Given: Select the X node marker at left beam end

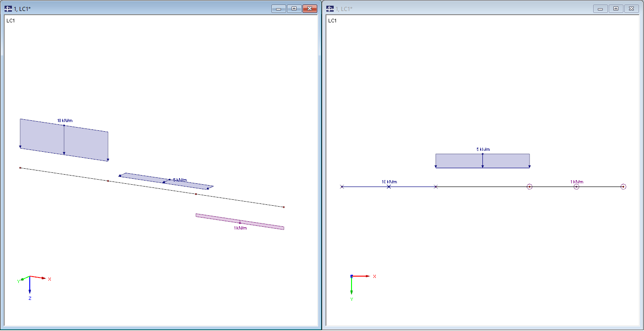Looking at the screenshot, I should [342, 187].
